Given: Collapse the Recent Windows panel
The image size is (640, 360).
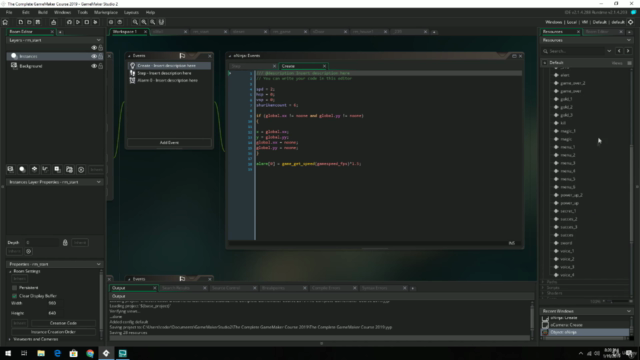Looking at the screenshot, I should [x=629, y=311].
